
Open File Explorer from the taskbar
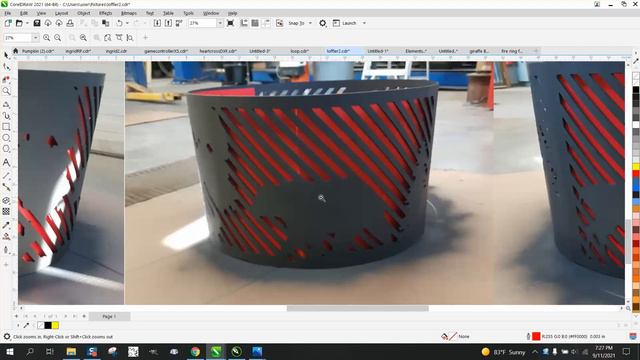pyautogui.click(x=71, y=351)
